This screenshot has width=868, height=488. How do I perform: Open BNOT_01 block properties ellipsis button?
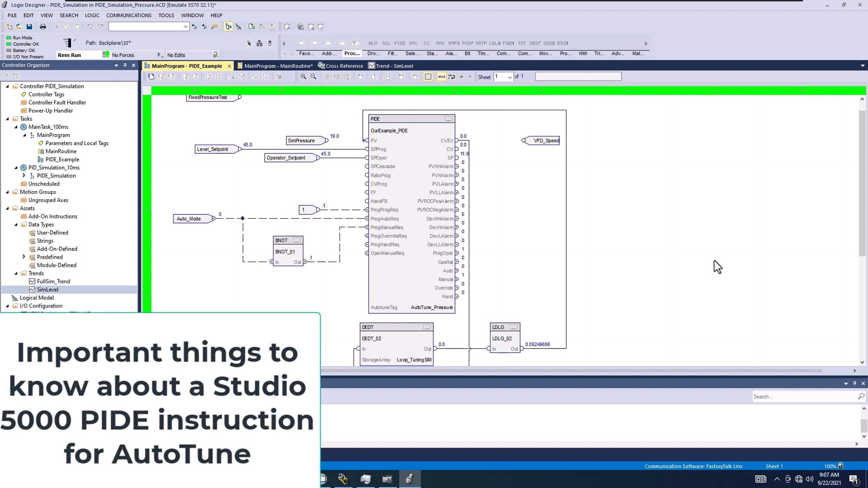tap(297, 240)
